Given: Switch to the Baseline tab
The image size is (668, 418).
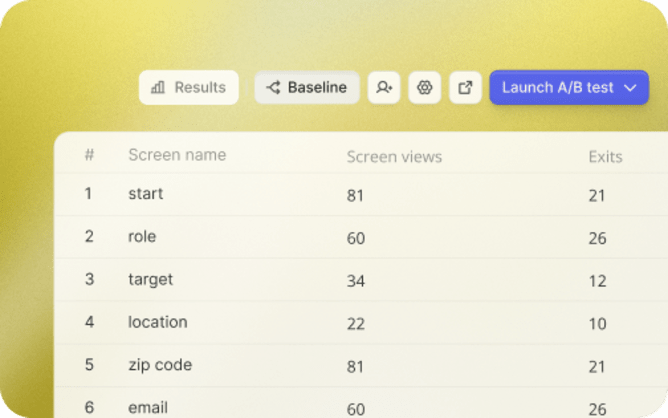Looking at the screenshot, I should (307, 87).
